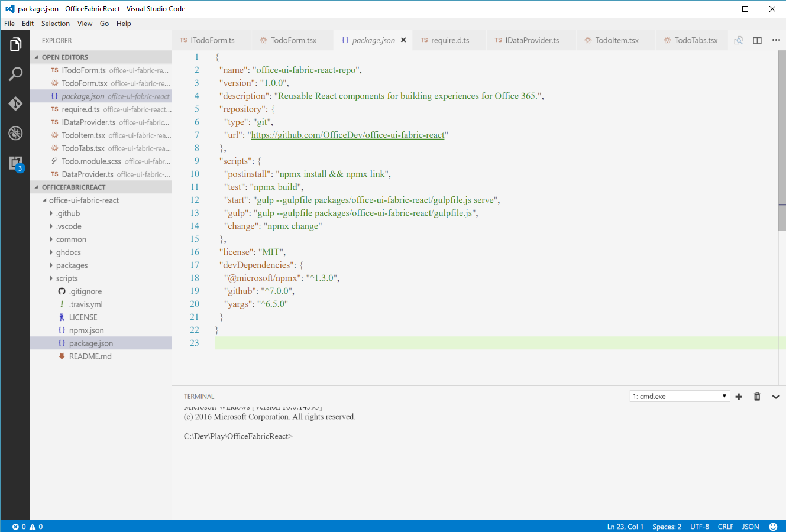786x532 pixels.
Task: Create a new terminal with plus icon
Action: pos(739,397)
